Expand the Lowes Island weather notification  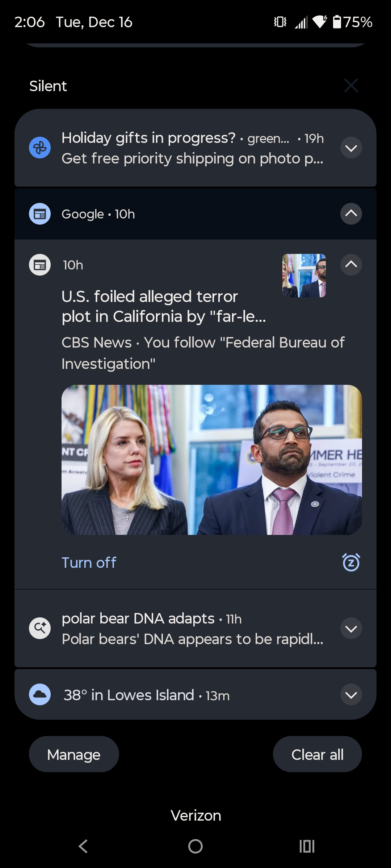(351, 695)
